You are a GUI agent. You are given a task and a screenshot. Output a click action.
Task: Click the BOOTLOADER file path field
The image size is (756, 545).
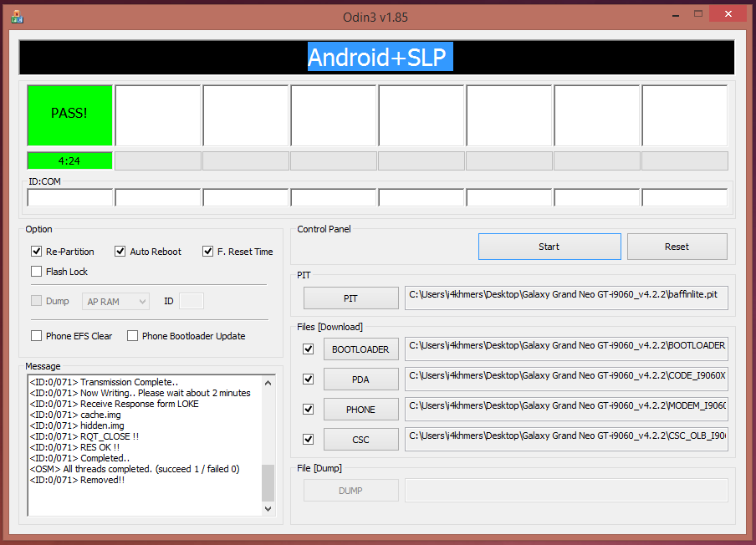pos(566,349)
